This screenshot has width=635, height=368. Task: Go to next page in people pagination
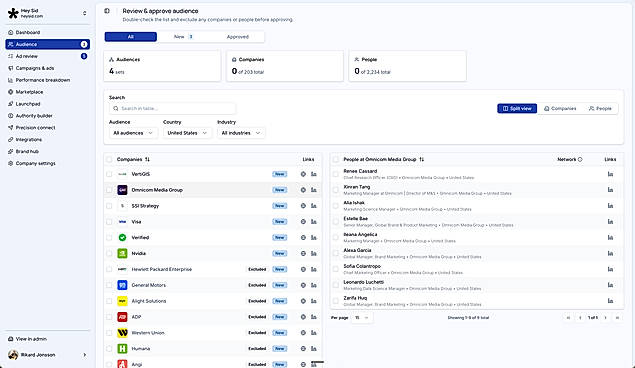pyautogui.click(x=605, y=318)
